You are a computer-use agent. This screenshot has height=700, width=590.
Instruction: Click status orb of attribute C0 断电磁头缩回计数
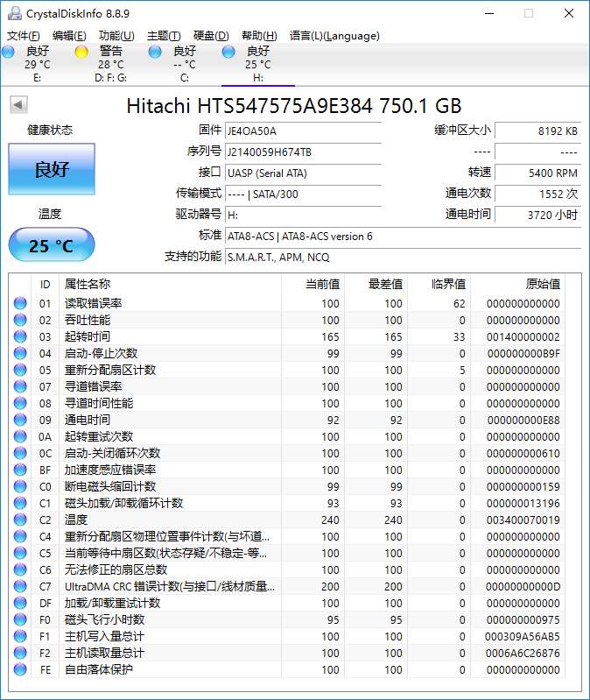pos(20,486)
